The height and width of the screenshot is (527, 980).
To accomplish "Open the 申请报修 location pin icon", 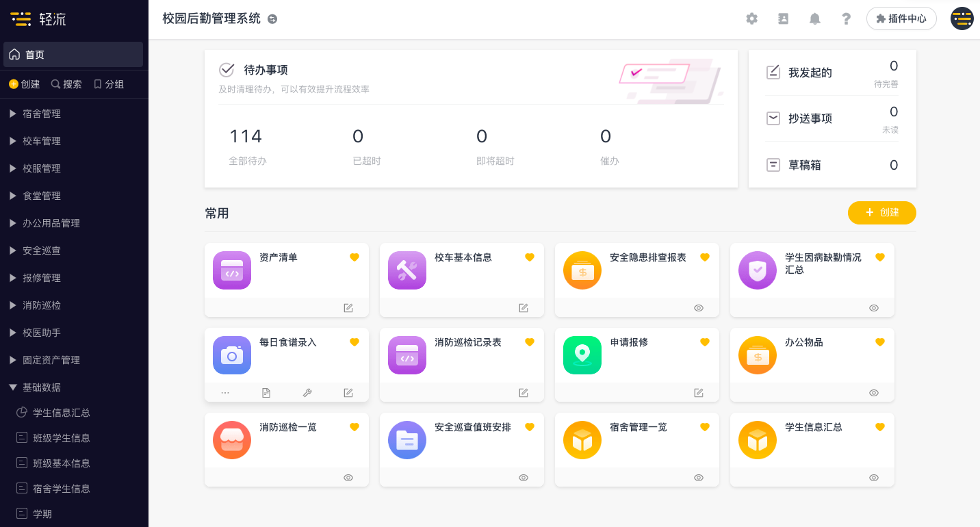I will tap(582, 355).
